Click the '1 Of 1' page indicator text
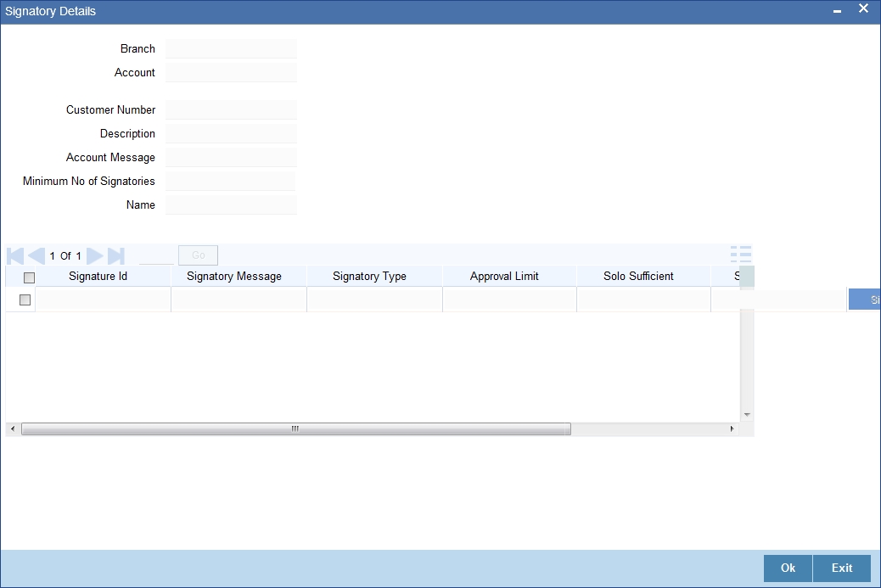 [65, 256]
